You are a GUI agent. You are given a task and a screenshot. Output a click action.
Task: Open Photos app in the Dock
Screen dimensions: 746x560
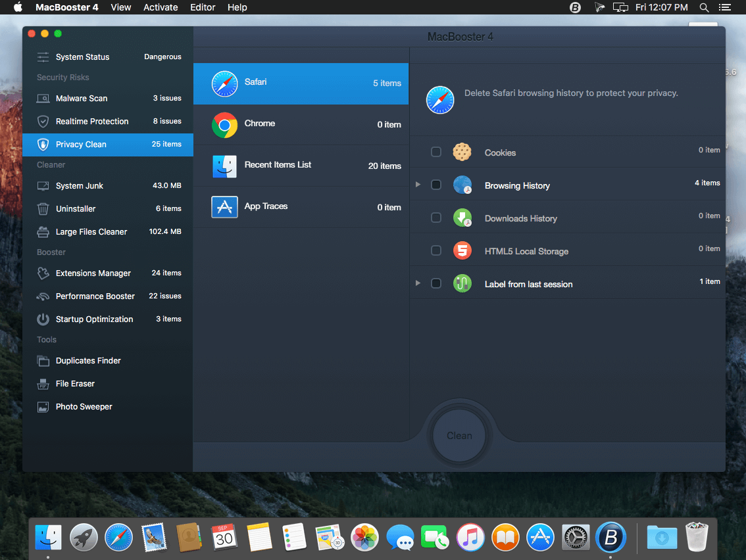tap(364, 538)
